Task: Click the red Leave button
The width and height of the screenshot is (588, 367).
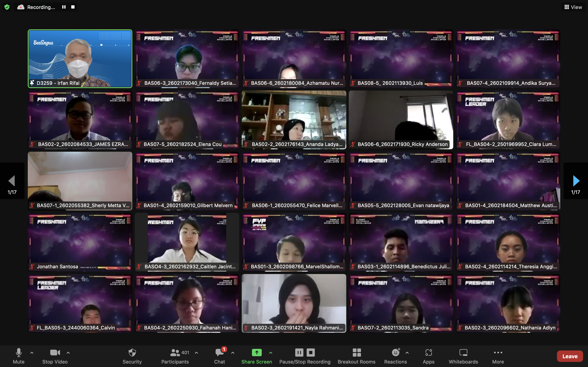Action: click(570, 356)
